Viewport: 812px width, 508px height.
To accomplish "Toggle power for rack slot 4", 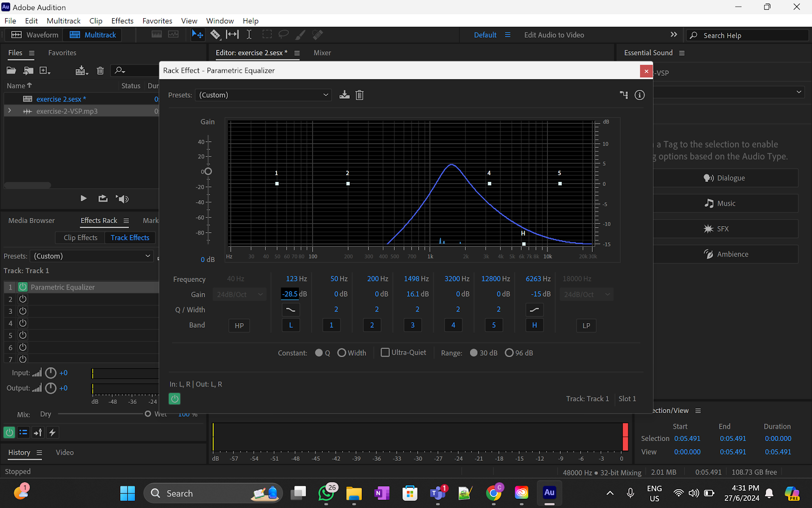I will (23, 323).
